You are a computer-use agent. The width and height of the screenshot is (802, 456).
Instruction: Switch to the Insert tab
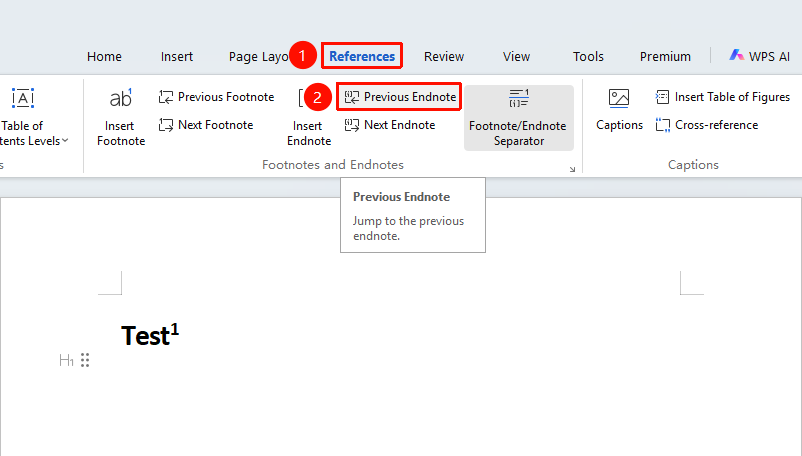click(176, 56)
